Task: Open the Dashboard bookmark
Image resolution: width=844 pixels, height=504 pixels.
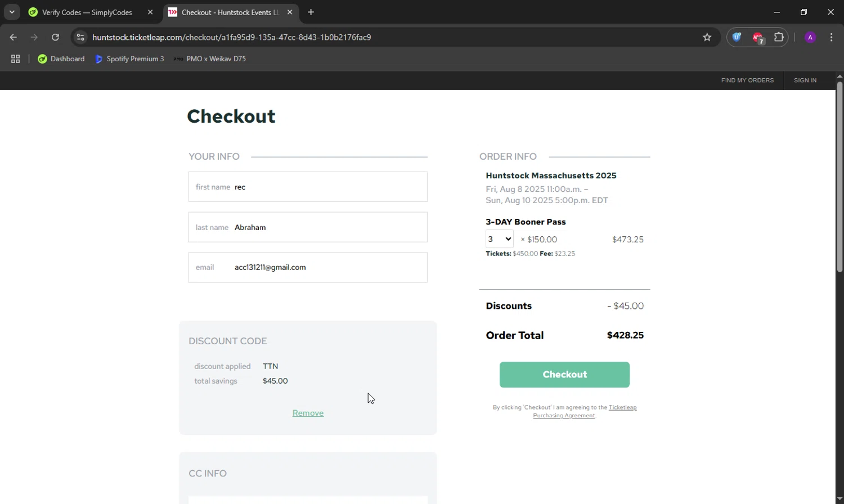Action: [61, 58]
